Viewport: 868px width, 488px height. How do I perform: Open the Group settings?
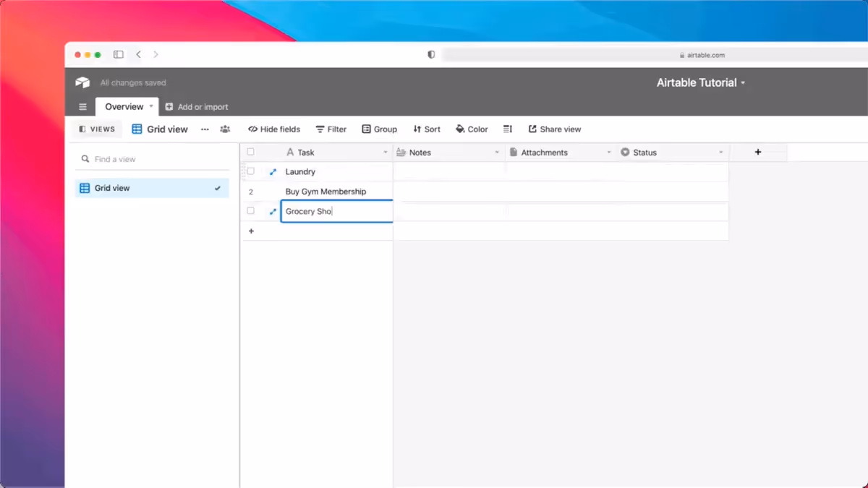point(379,129)
